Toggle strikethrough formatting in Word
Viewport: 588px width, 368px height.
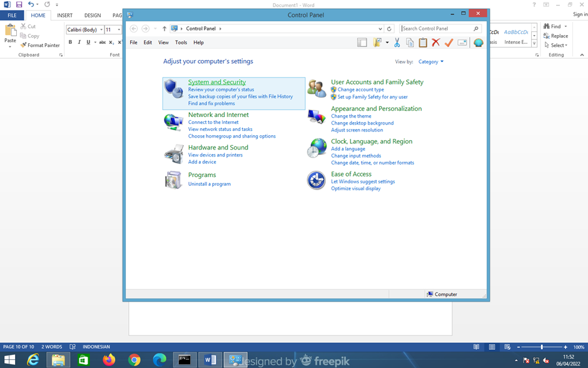click(103, 42)
